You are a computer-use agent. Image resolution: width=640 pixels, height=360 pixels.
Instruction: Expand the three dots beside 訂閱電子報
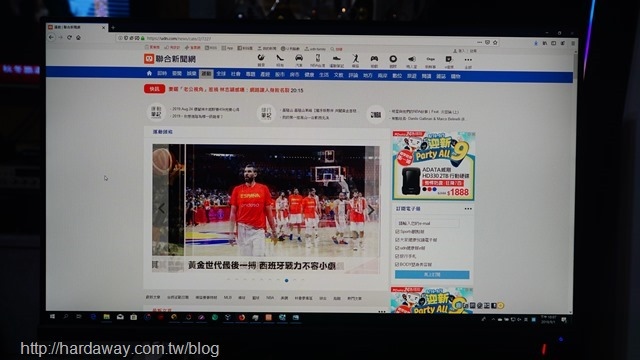[468, 209]
